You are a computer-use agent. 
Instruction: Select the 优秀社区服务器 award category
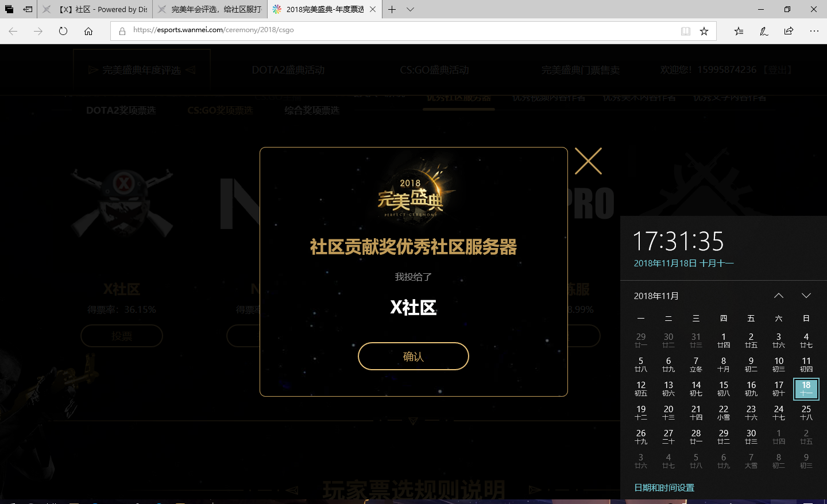point(458,96)
